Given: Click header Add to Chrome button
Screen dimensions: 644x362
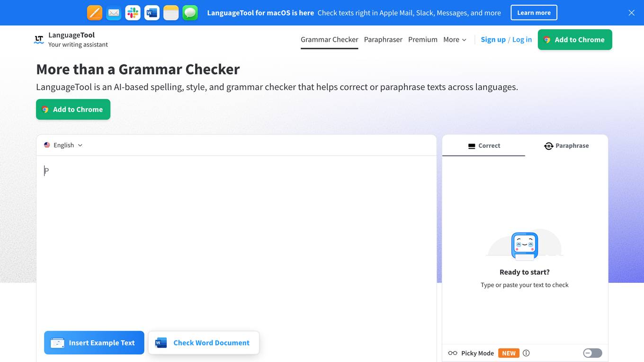Looking at the screenshot, I should (575, 40).
